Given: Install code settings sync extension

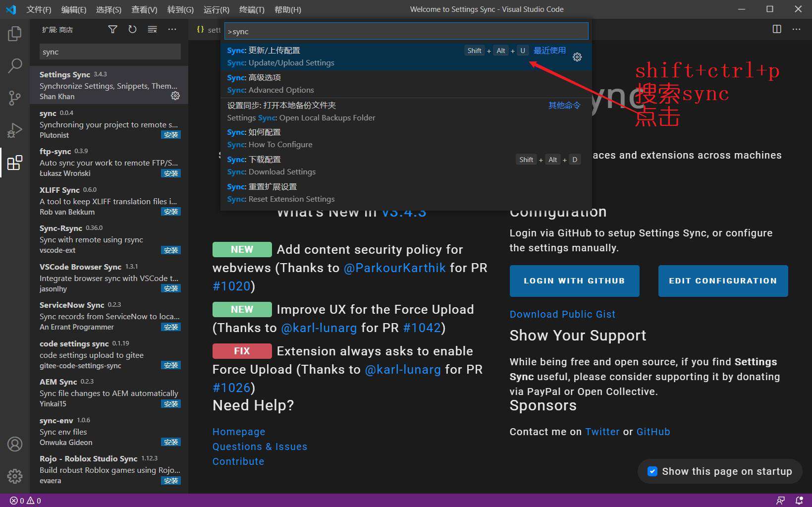Looking at the screenshot, I should (171, 365).
